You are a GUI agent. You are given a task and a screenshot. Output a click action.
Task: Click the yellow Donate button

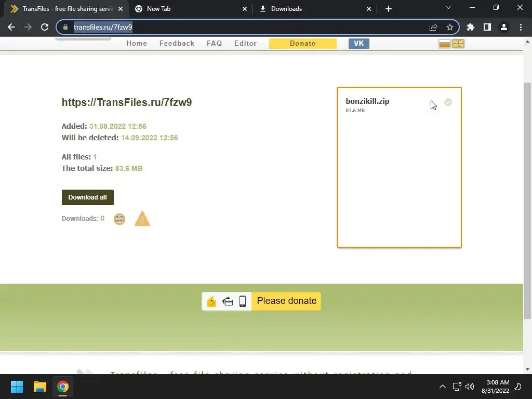[x=303, y=44]
